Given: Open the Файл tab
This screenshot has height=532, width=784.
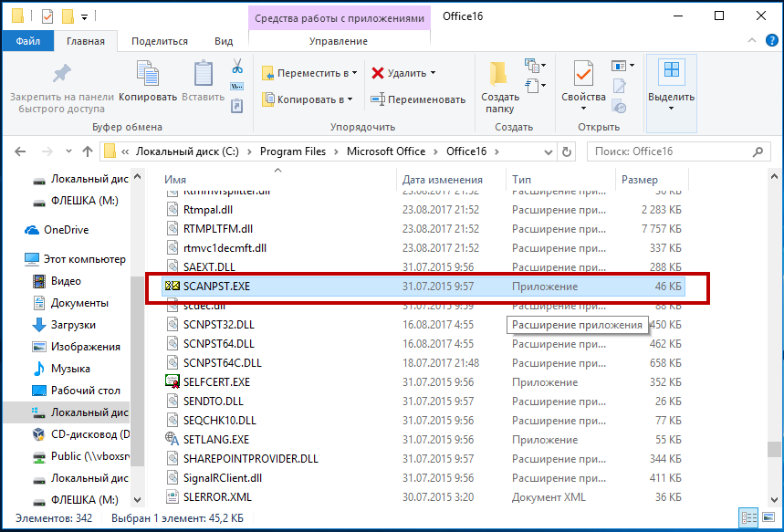Looking at the screenshot, I should (28, 41).
